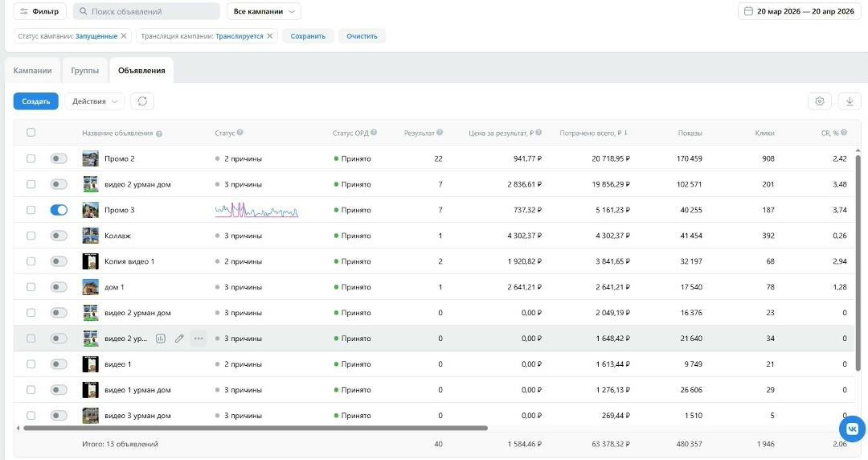Click the horizontal scrollbar under the table
This screenshot has height=460, width=868.
(256, 428)
